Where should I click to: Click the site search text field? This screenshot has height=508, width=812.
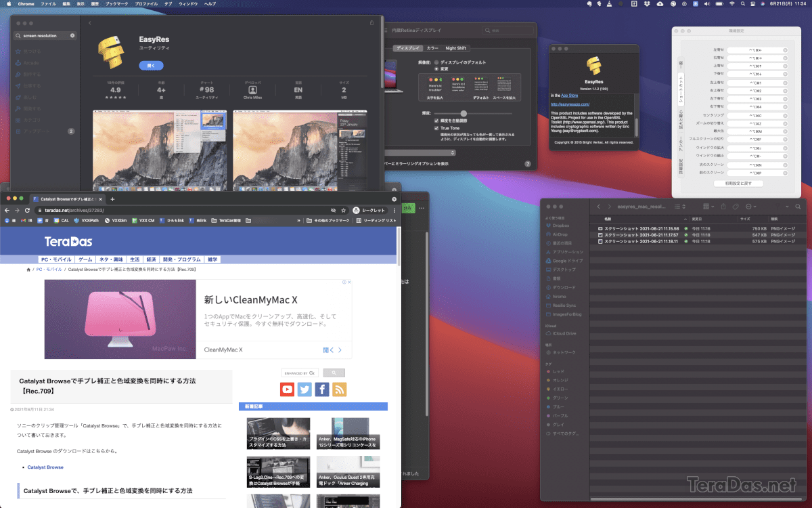(x=300, y=373)
